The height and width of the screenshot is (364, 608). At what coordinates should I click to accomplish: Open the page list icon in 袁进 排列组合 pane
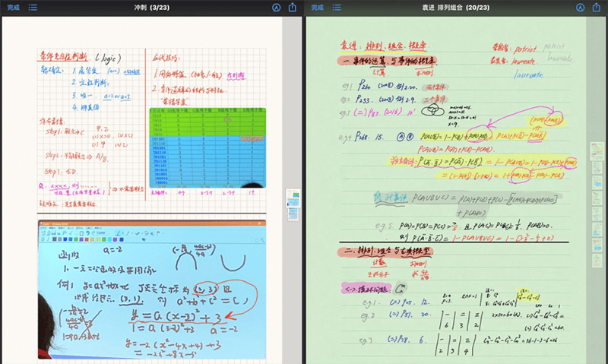point(337,8)
